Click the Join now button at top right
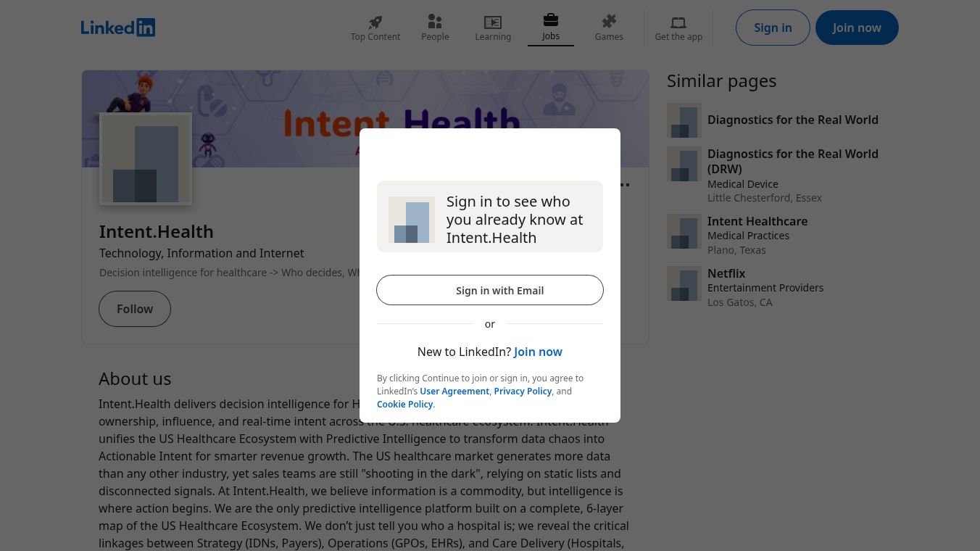Image resolution: width=980 pixels, height=551 pixels. [x=857, y=28]
